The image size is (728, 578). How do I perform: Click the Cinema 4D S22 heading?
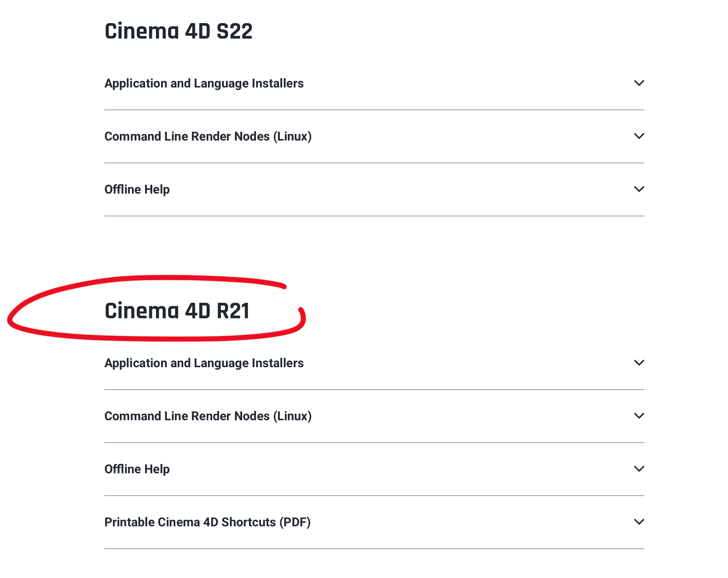click(178, 31)
